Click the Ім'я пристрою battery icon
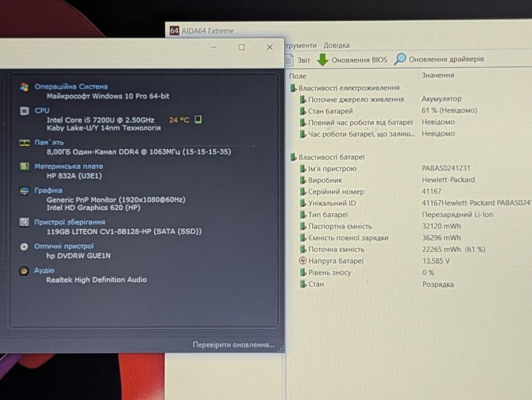Image resolution: width=532 pixels, height=400 pixels. [303, 168]
